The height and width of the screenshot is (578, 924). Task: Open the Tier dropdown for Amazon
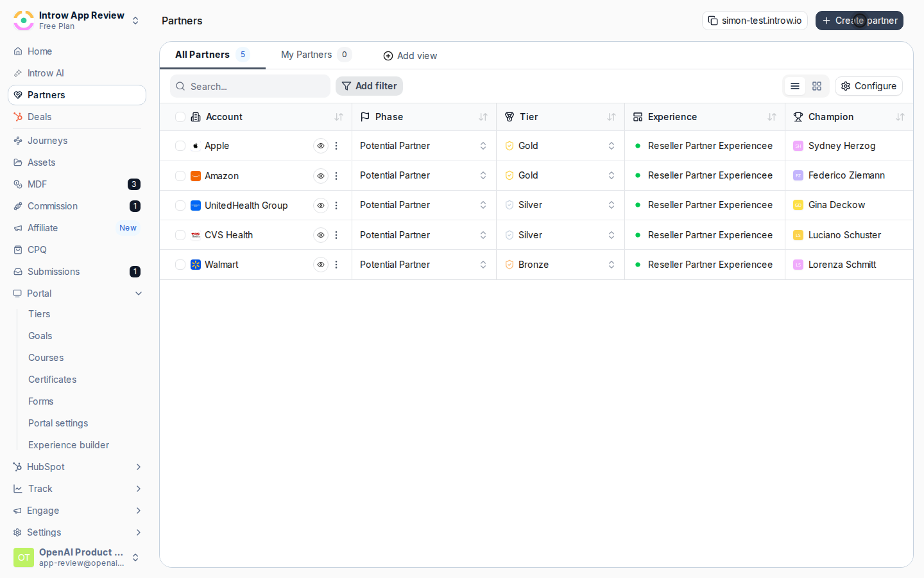pyautogui.click(x=560, y=175)
